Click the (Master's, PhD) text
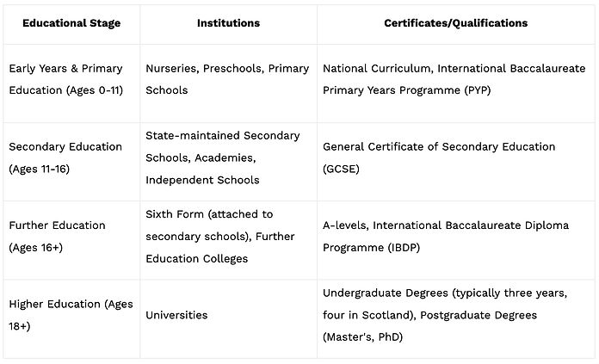The height and width of the screenshot is (364, 599). click(x=362, y=337)
